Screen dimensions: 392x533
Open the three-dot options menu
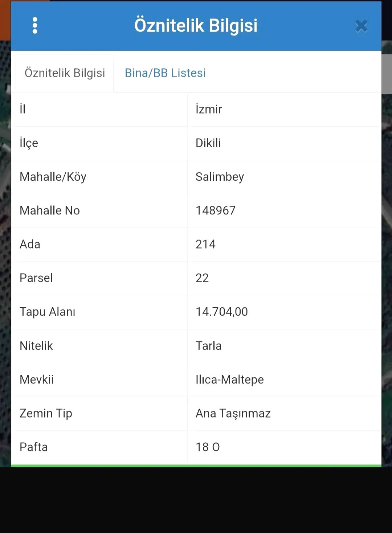pos(35,25)
